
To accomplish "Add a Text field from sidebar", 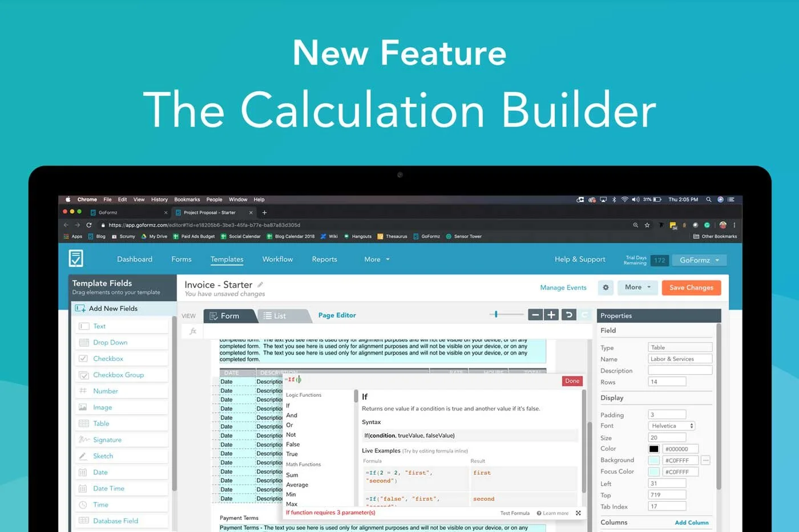I will 122,326.
